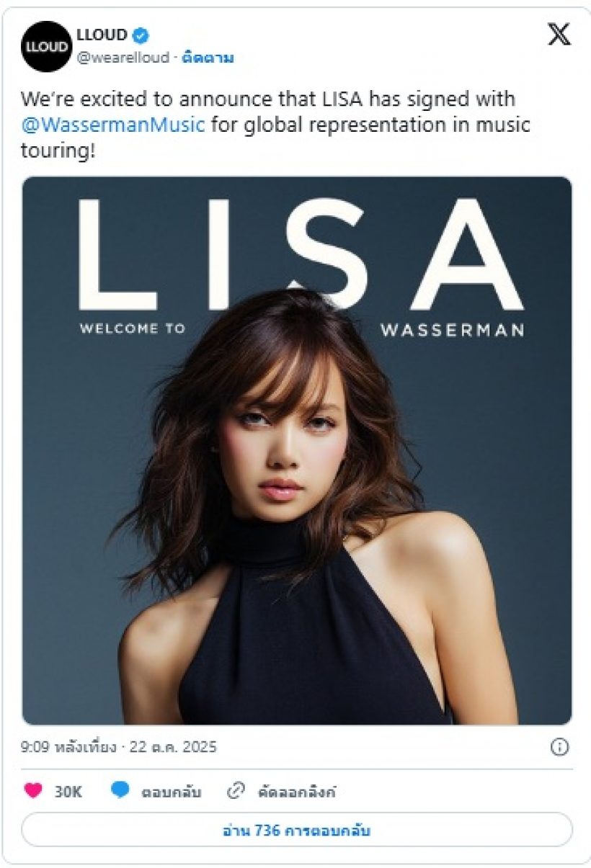This screenshot has width=591, height=868.
Task: Open the X logo link
Action: click(x=559, y=35)
